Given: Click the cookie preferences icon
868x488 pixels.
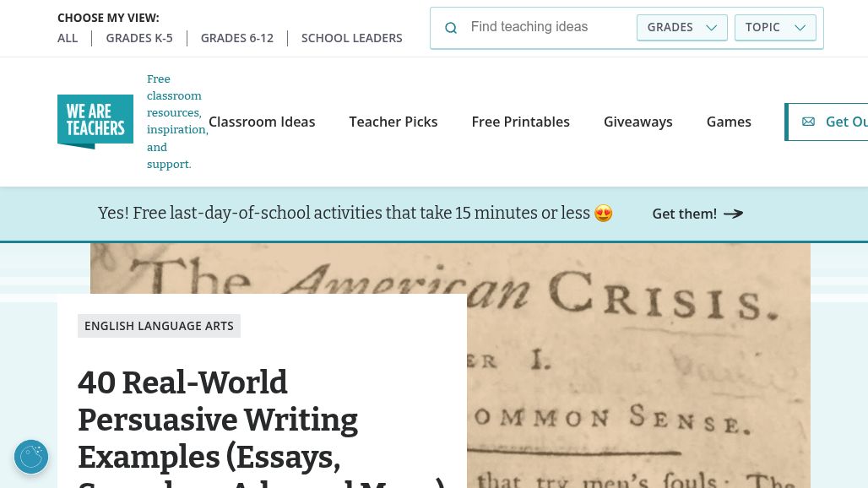Looking at the screenshot, I should point(31,457).
